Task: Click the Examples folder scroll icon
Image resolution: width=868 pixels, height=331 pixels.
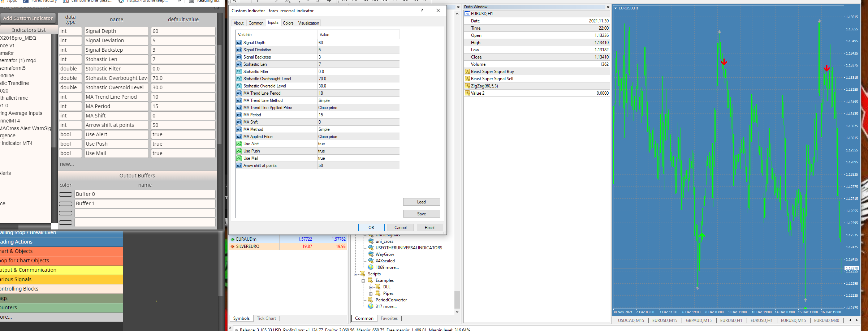Action: point(370,280)
